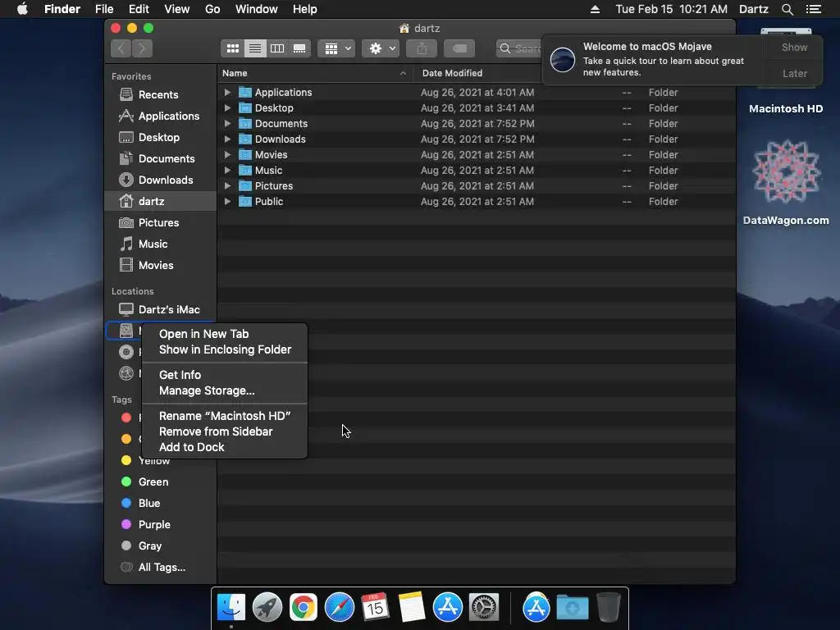This screenshot has height=630, width=840.
Task: Select Movies in the sidebar
Action: pos(160,266)
